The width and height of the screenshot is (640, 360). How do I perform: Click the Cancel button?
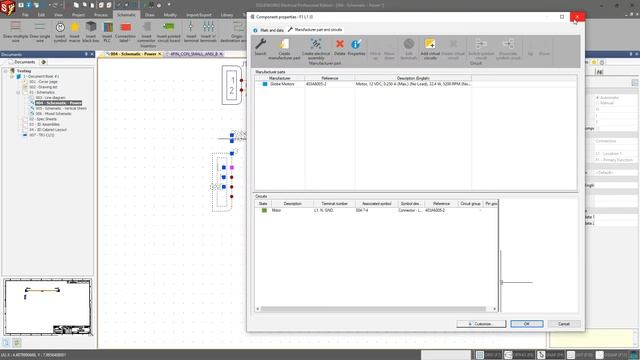[564, 324]
